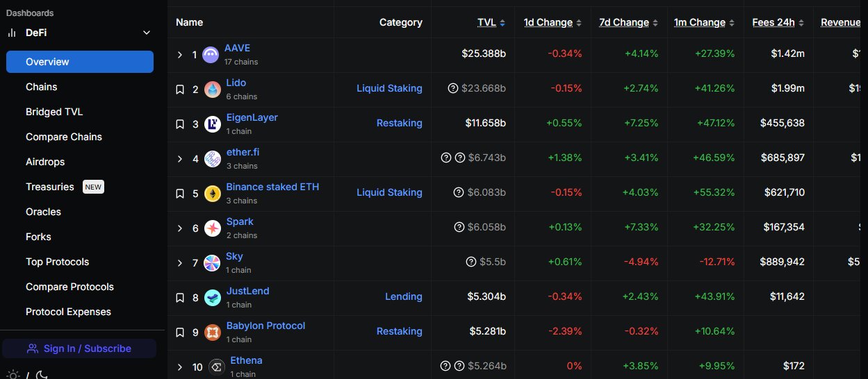Click the dark mode moon icon
Screen dimensions: 868x379
[x=42, y=375]
